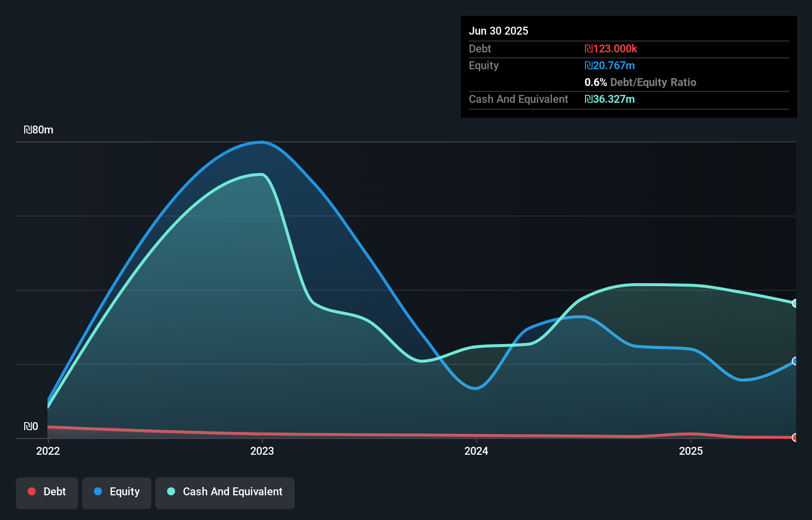This screenshot has width=812, height=520.
Task: Click the debt endpoint marker near the bottom right
Action: [795, 437]
